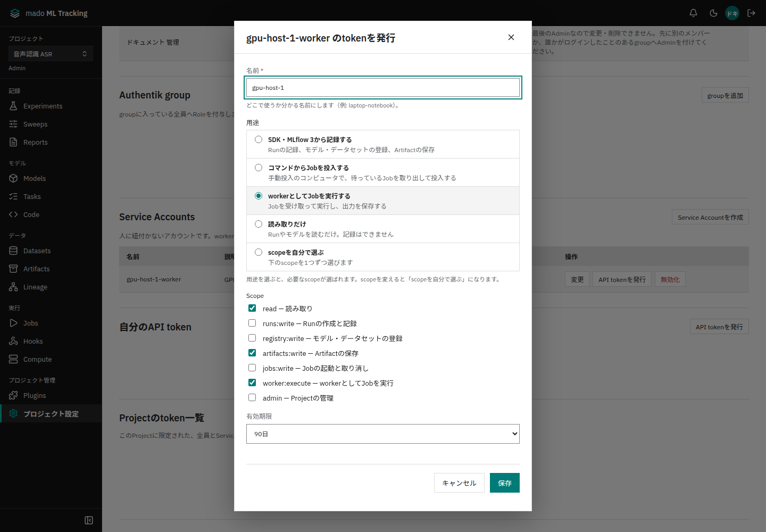Click the mado ML Tracking logo icon
The width and height of the screenshot is (766, 532).
(15, 13)
